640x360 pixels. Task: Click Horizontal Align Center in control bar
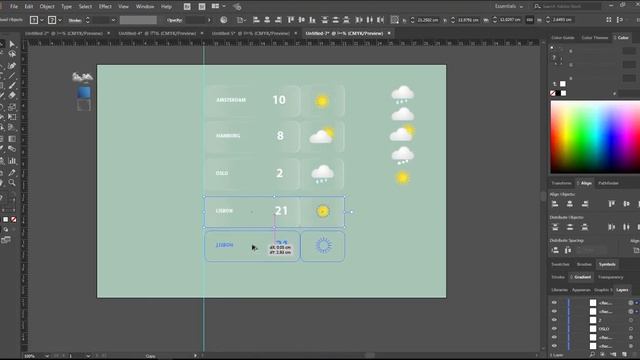pyautogui.click(x=267, y=20)
